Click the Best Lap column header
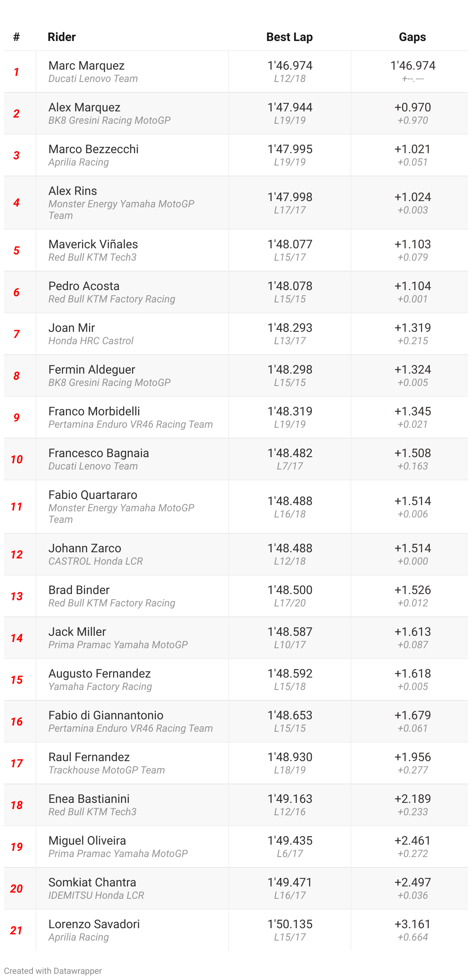 point(289,37)
